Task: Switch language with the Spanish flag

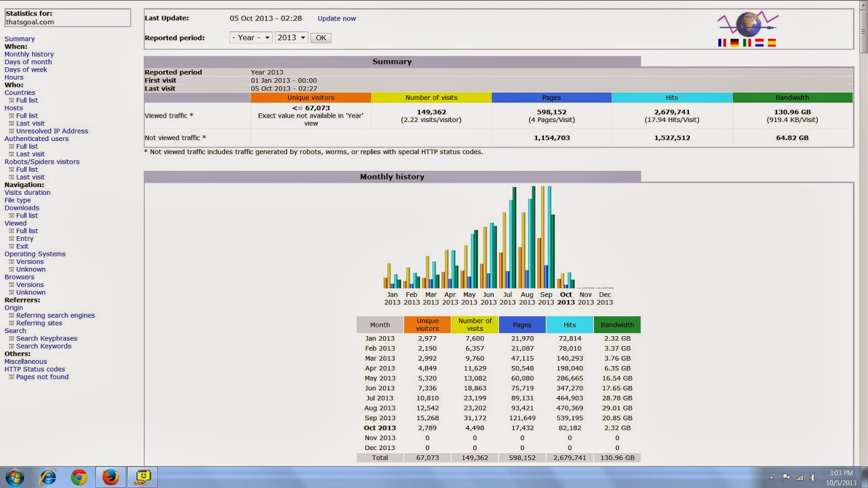Action: pos(772,43)
